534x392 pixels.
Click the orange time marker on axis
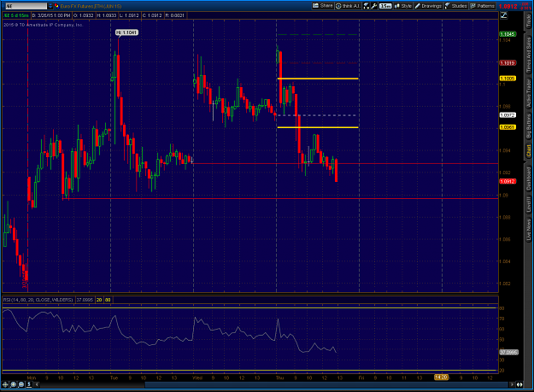coord(441,377)
